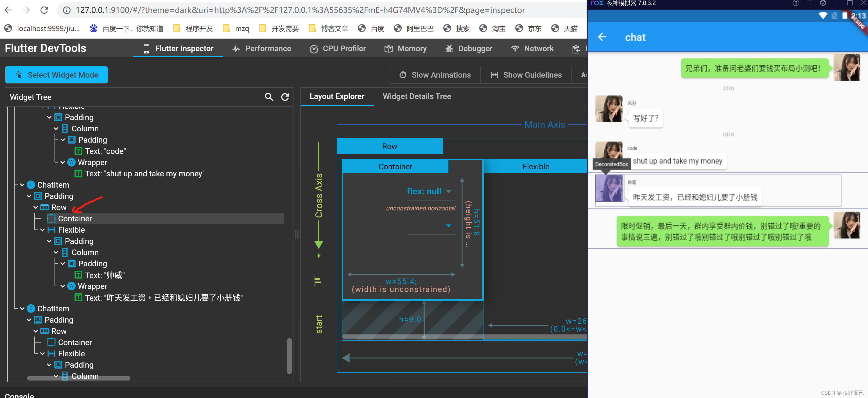Collapse the Row node above selected Container
This screenshot has width=868, height=398.
tap(36, 207)
